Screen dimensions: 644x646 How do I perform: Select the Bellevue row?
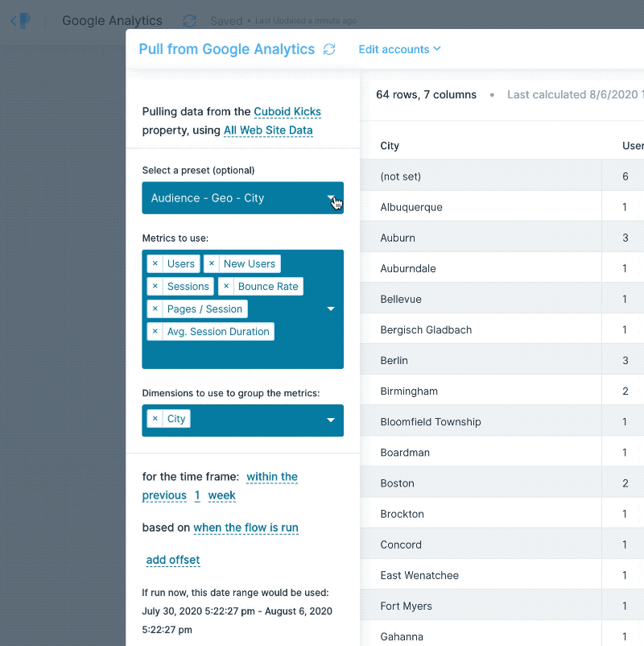pyautogui.click(x=502, y=299)
